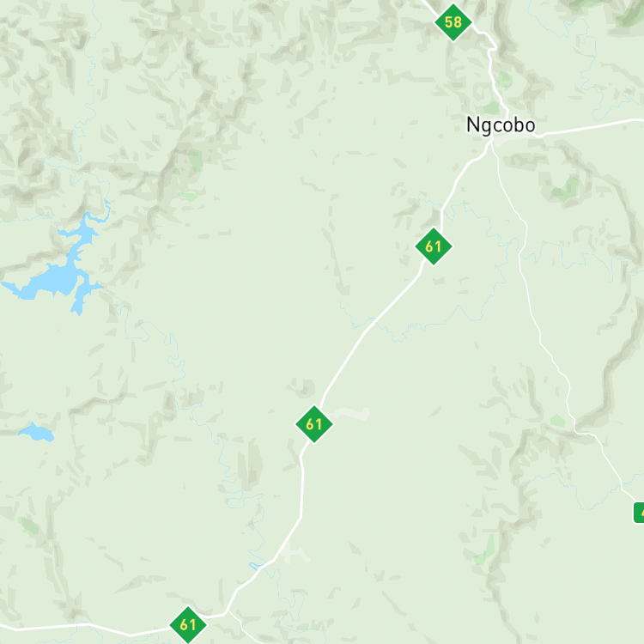Viewport: 644px width, 644px height.
Task: Click the route 58 shield marker
Action: pyautogui.click(x=453, y=22)
